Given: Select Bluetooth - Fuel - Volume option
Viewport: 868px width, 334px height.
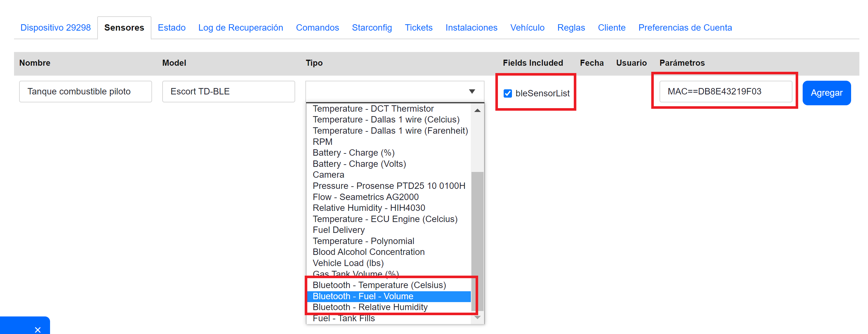Looking at the screenshot, I should (362, 296).
